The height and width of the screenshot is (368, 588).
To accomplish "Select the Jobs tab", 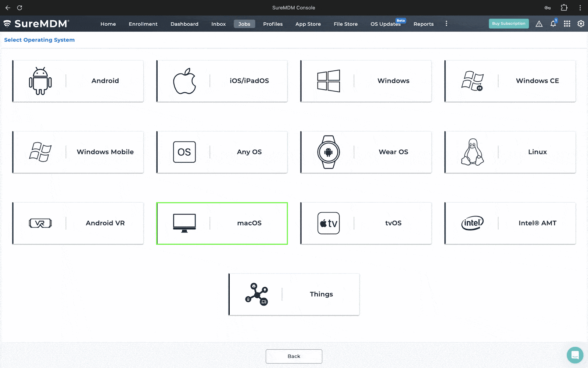I will click(x=244, y=24).
